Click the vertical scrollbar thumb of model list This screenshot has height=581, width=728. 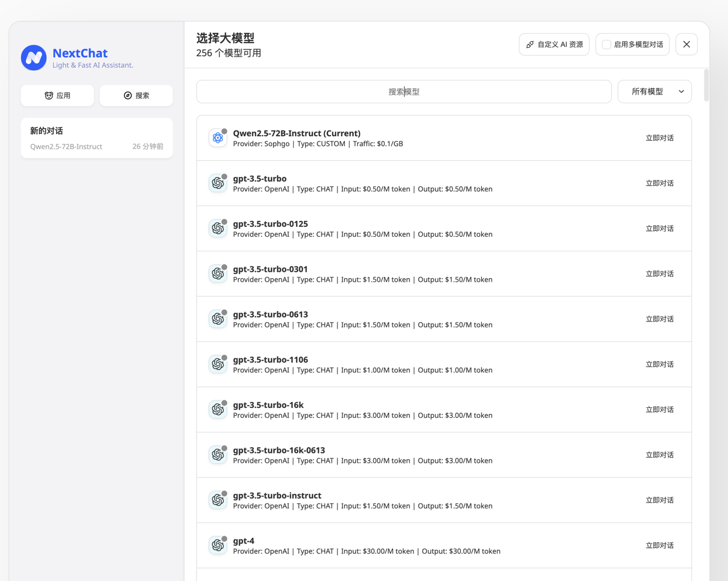click(x=706, y=85)
